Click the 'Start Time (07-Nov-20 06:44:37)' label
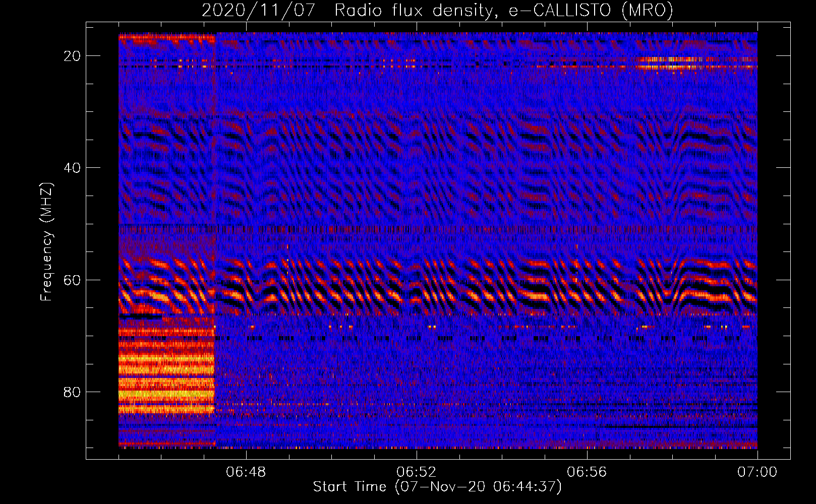Screen dimensions: 816x504 tap(437, 487)
